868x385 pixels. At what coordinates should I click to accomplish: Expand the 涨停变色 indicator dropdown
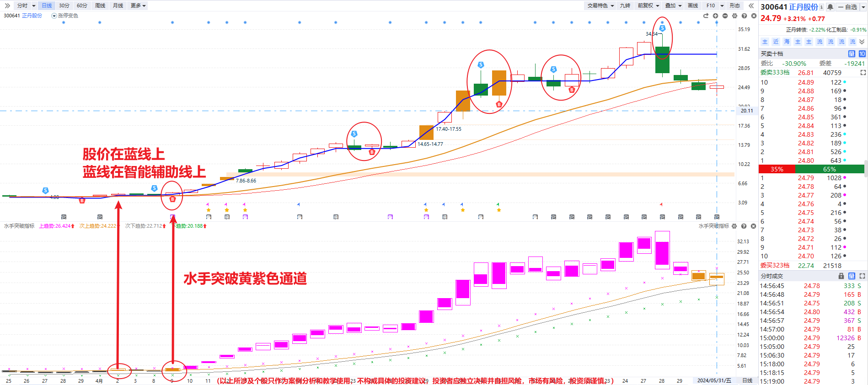(54, 16)
